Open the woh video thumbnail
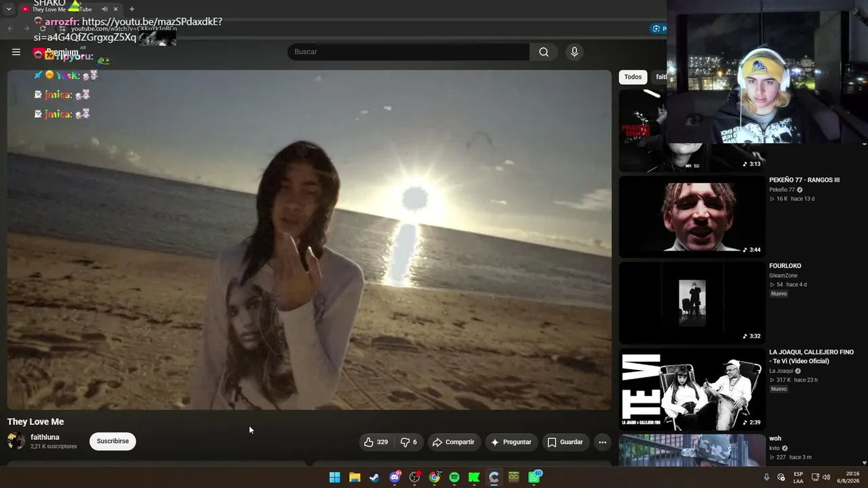Image resolution: width=868 pixels, height=488 pixels. tap(692, 451)
